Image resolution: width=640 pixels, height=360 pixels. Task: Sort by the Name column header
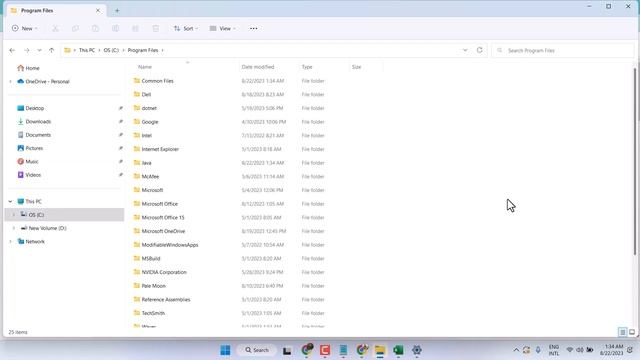[x=145, y=67]
